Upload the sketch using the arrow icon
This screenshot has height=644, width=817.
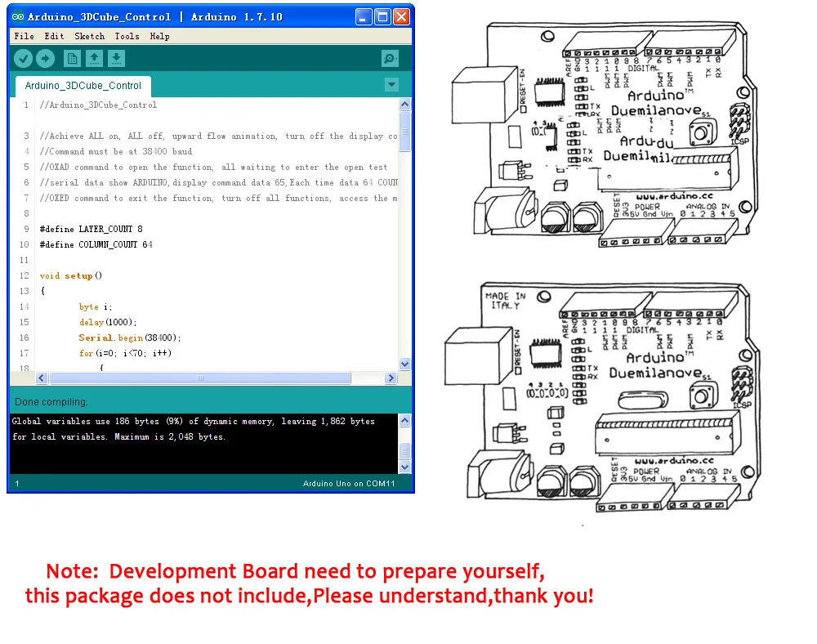point(46,58)
